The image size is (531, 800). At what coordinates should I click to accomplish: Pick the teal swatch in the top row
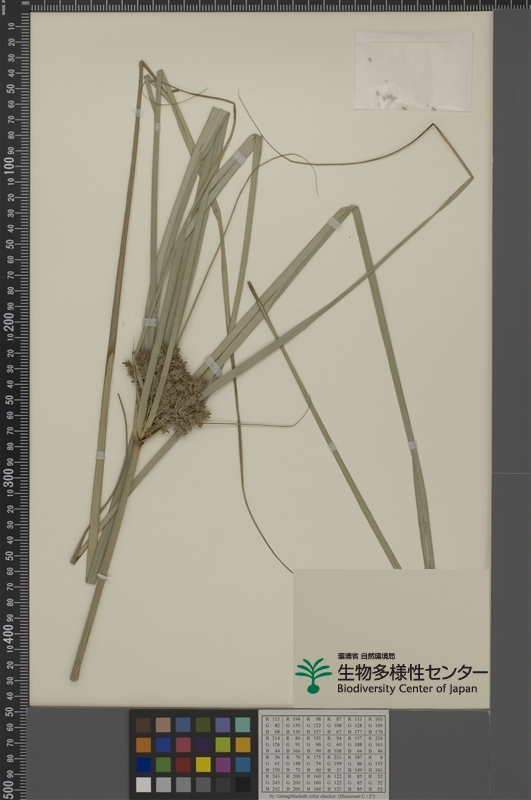coord(243,725)
